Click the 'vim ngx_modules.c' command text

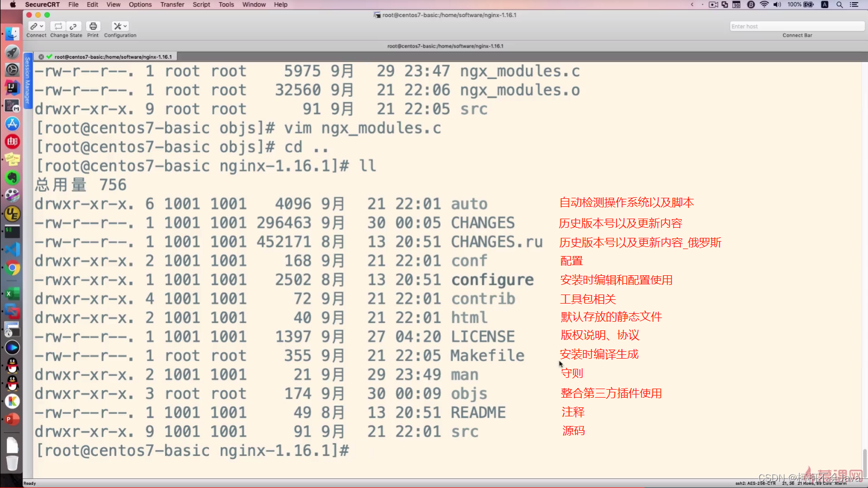[363, 128]
